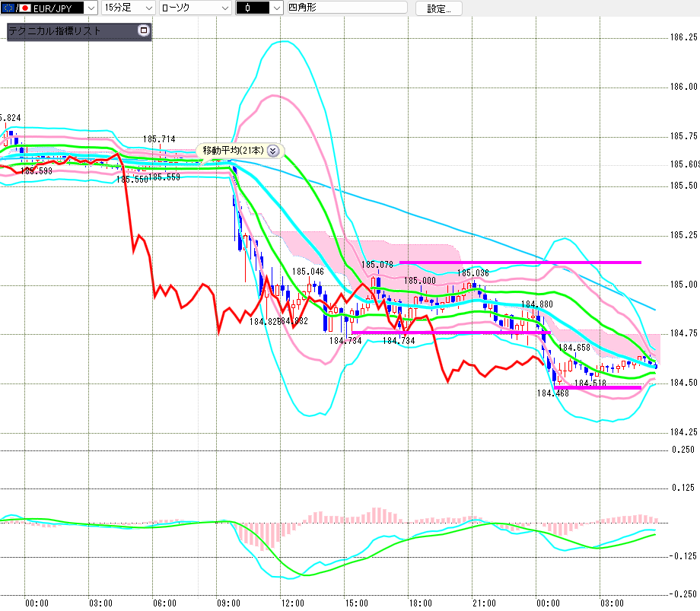The image size is (700, 611).
Task: Open the candlestick color style dropdown
Action: coord(277,8)
